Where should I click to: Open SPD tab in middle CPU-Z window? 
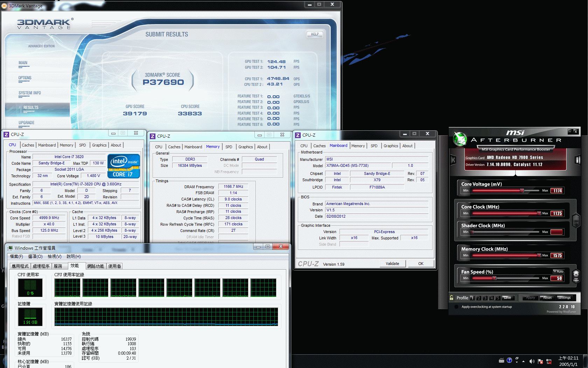[229, 147]
